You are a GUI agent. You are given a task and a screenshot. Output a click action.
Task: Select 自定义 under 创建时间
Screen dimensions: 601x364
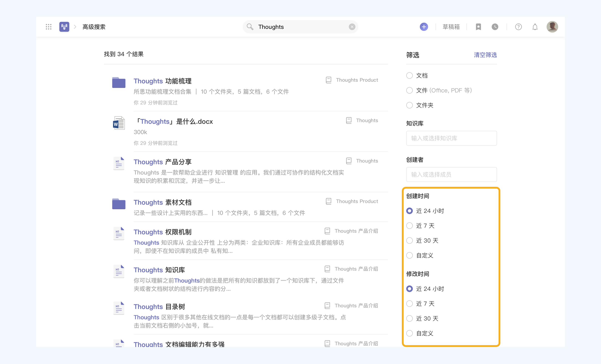coord(410,255)
